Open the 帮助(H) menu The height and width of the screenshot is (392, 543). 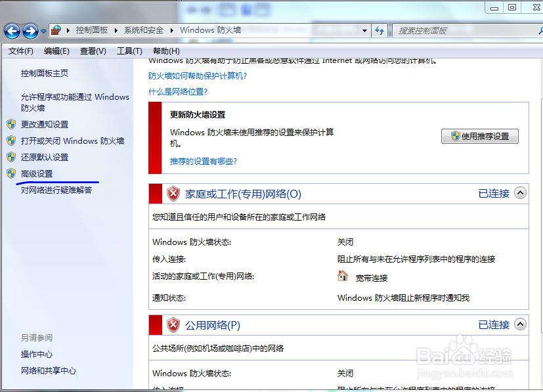pyautogui.click(x=166, y=51)
